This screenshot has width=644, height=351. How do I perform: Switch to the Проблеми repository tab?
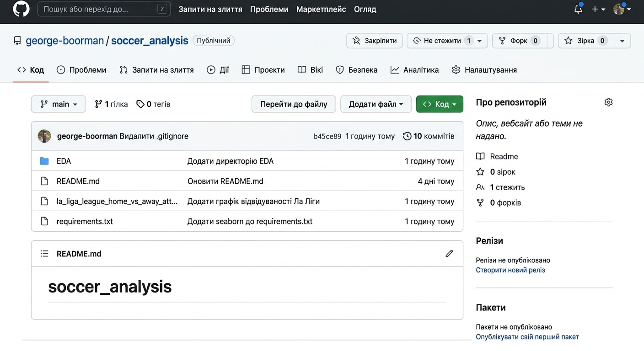pos(81,70)
